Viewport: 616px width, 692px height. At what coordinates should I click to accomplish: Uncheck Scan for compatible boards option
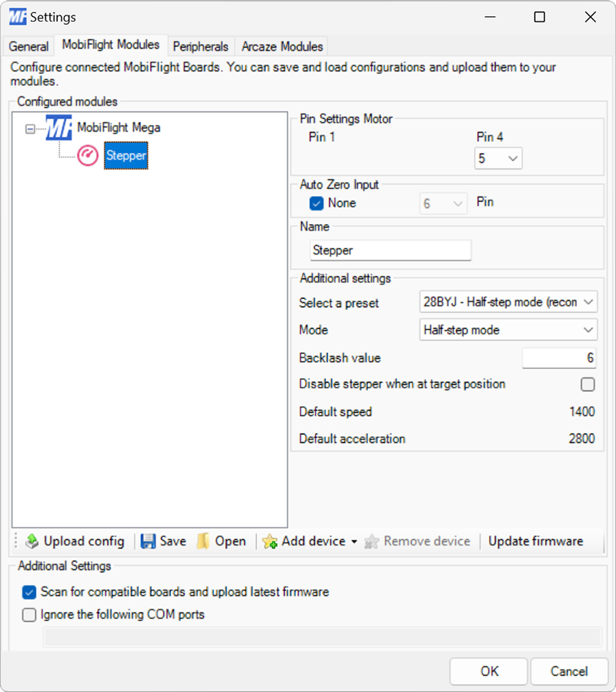point(28,592)
